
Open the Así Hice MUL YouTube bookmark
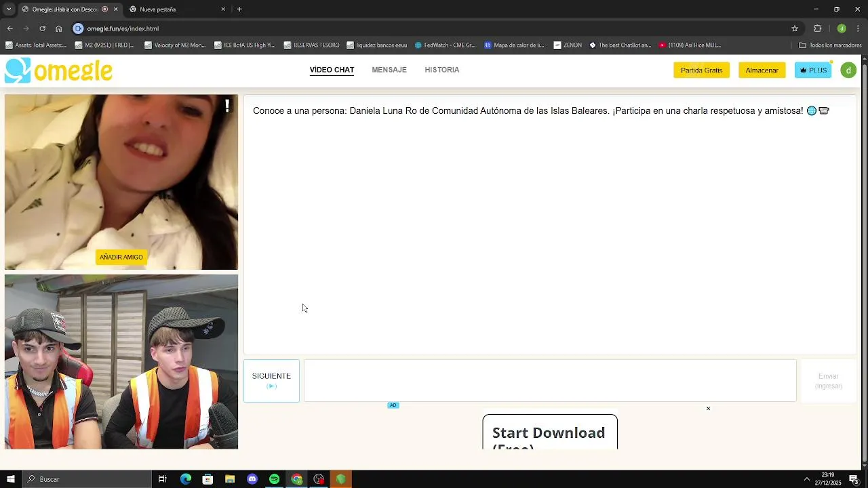690,45
